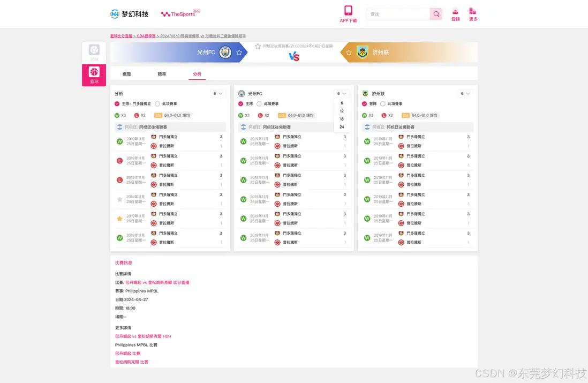
Task: Click the Philippines MPBL 比賽 text
Action: click(136, 345)
